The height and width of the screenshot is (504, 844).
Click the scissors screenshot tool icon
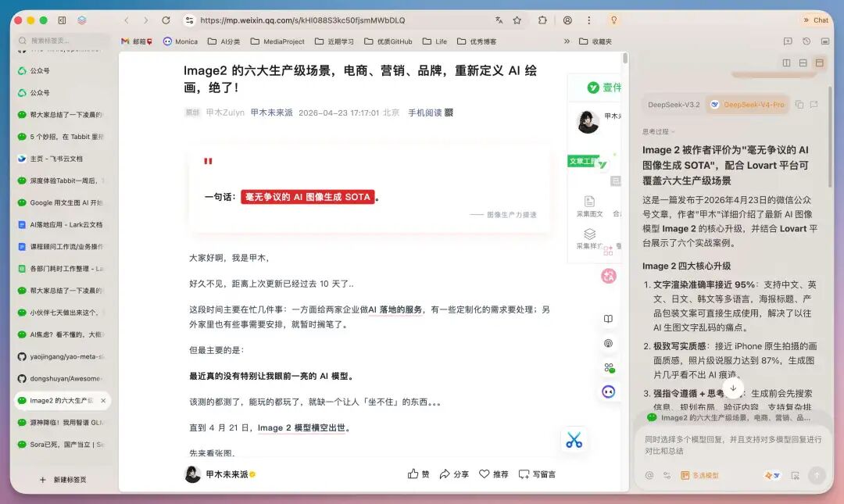click(574, 441)
